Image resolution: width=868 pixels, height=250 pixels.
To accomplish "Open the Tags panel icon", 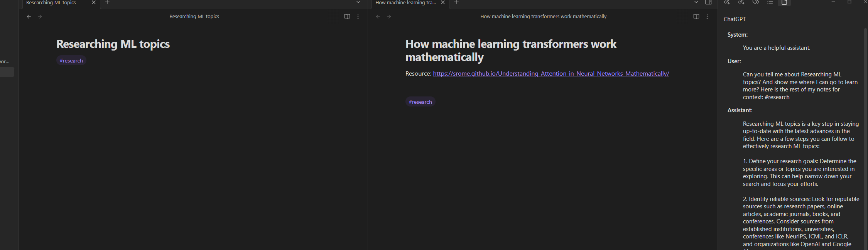I will (x=755, y=2).
